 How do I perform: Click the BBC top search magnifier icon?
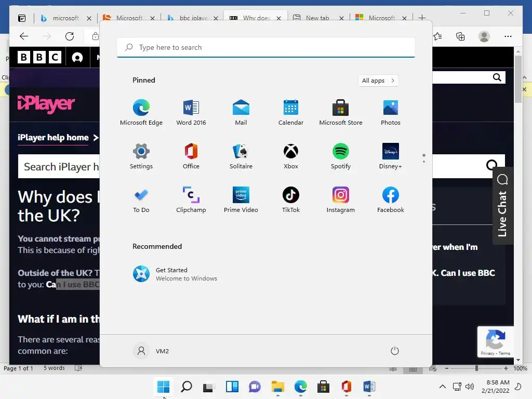point(497,77)
